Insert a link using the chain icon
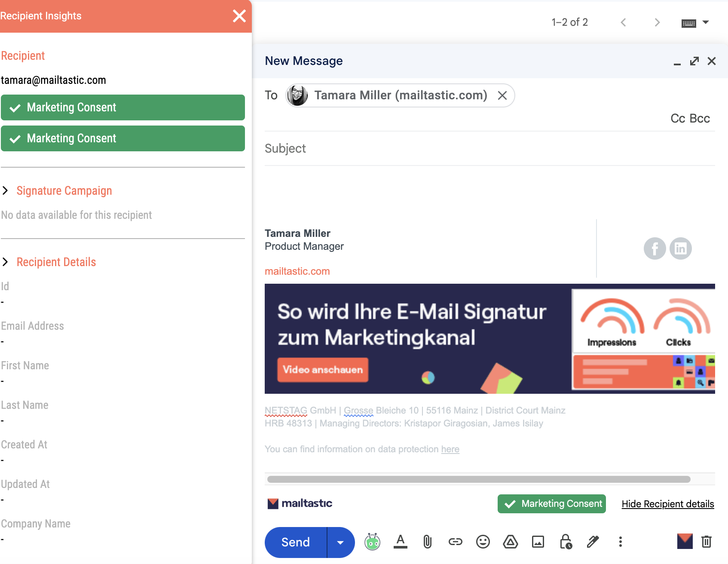 click(x=456, y=542)
